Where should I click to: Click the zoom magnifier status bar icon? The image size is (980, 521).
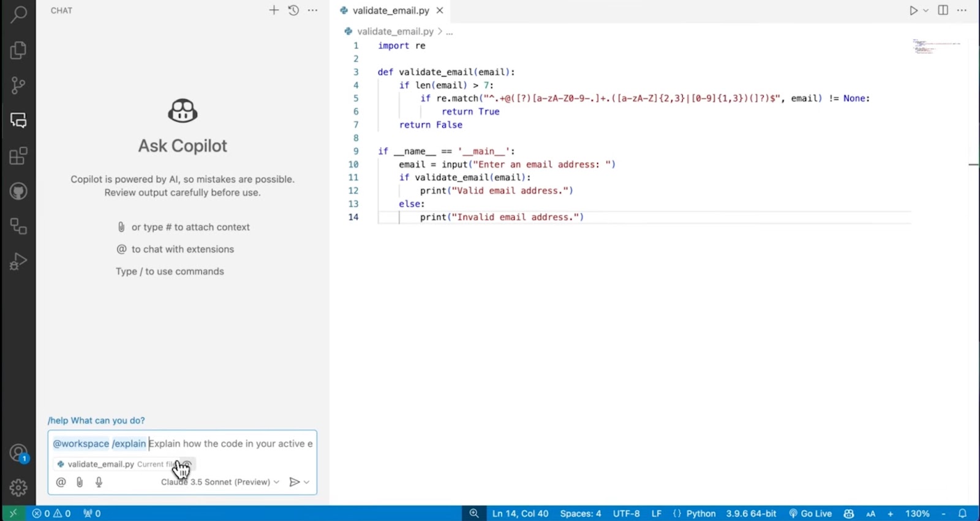[474, 514]
